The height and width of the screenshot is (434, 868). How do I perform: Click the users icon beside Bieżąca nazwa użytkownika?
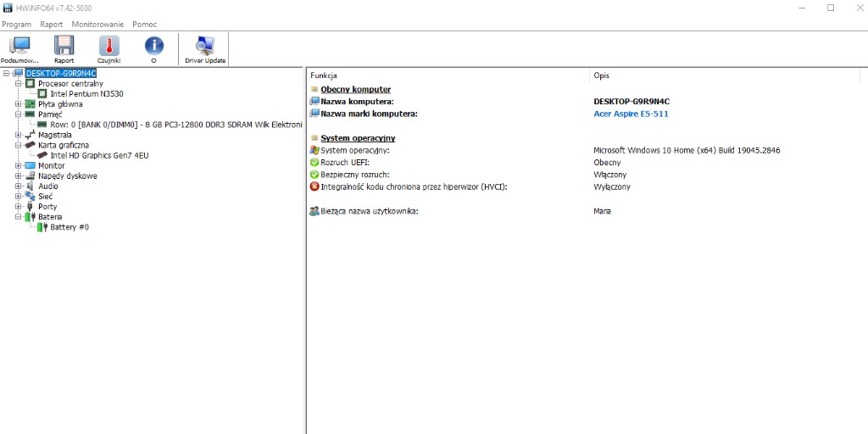[314, 211]
